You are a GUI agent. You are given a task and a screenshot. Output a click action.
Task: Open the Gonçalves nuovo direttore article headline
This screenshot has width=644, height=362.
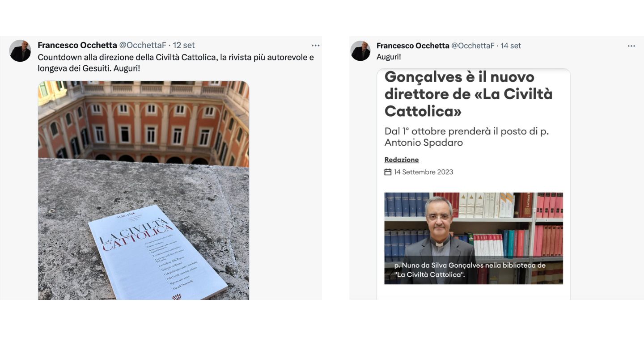pos(468,94)
